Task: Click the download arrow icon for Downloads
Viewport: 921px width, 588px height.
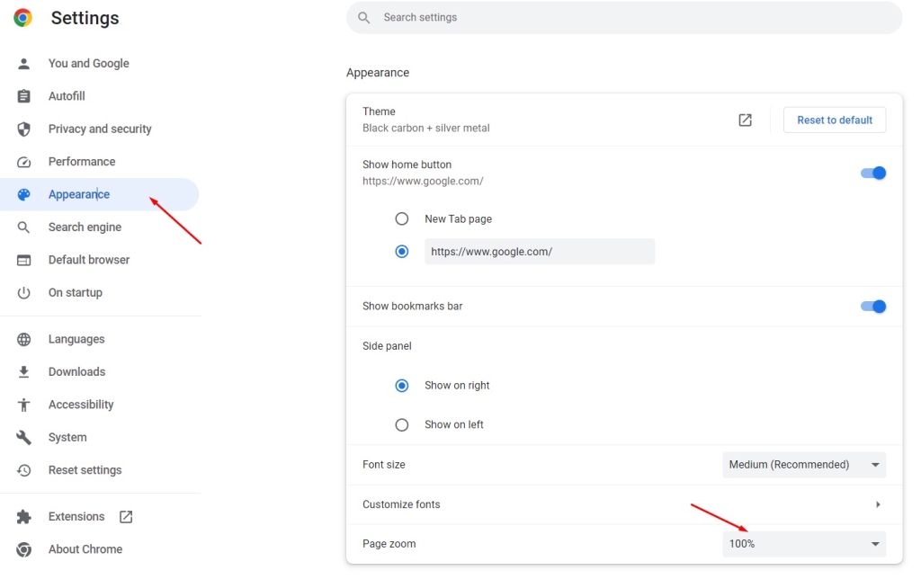Action: pyautogui.click(x=23, y=372)
